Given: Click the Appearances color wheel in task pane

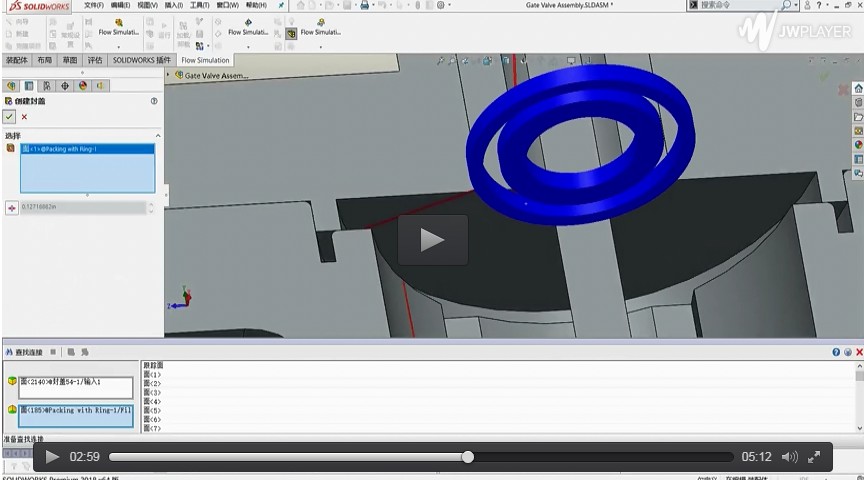Looking at the screenshot, I should [x=858, y=144].
